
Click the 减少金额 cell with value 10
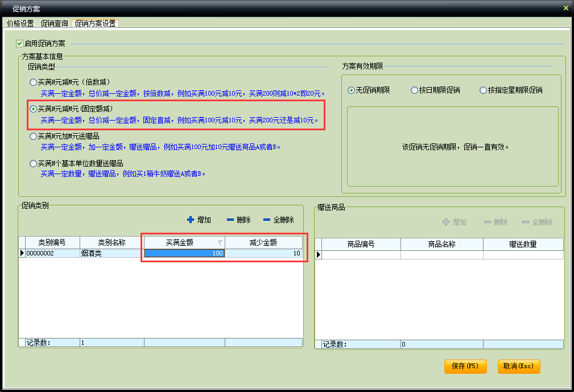263,253
